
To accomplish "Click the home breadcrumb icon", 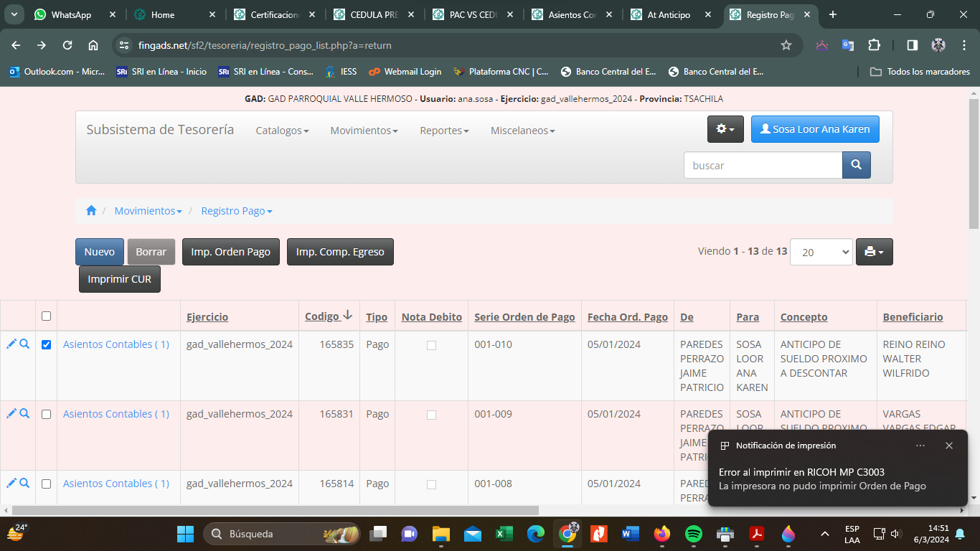I will [x=91, y=211].
